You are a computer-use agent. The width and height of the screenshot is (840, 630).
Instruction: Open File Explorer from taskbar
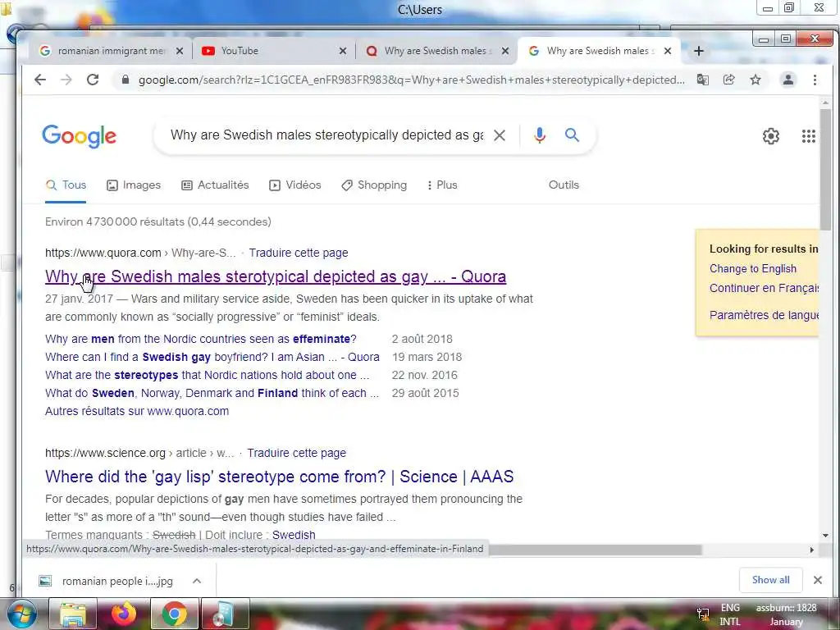pyautogui.click(x=73, y=614)
